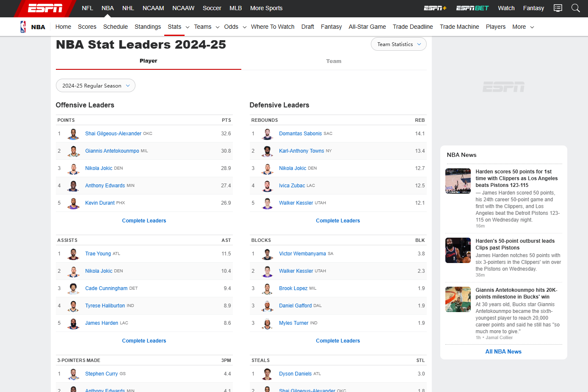The image size is (588, 392).
Task: Click Shai Gilgeous-Alexander's headshot in Points
Action: (x=73, y=134)
